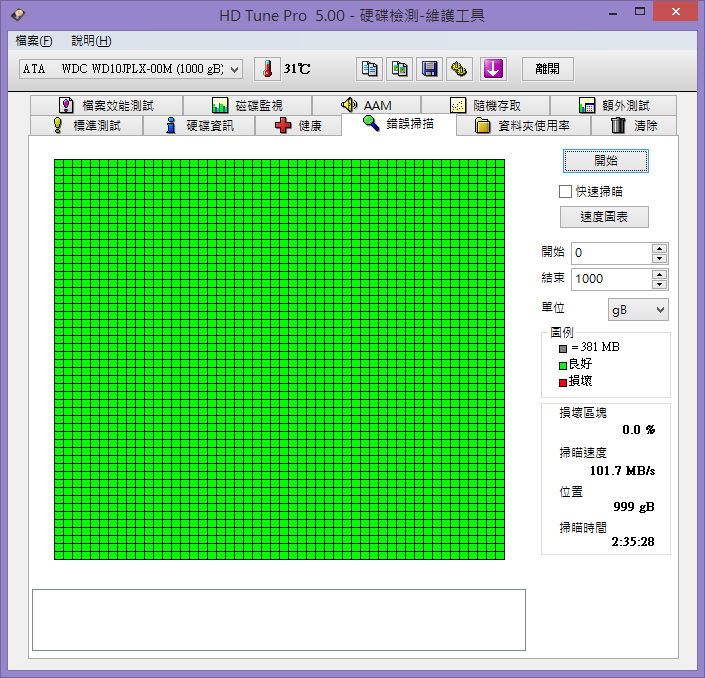This screenshot has width=705, height=678.
Task: Click the gray 381 MB legend swatch
Action: point(563,349)
